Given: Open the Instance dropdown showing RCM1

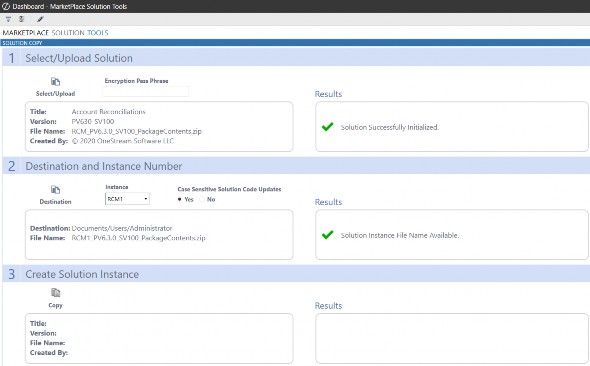Looking at the screenshot, I should point(127,199).
